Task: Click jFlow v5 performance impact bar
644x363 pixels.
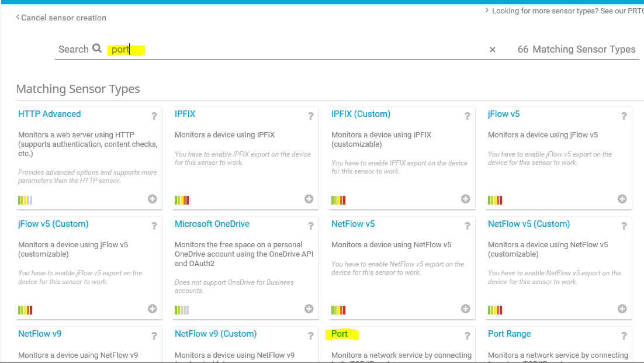Action: point(495,200)
